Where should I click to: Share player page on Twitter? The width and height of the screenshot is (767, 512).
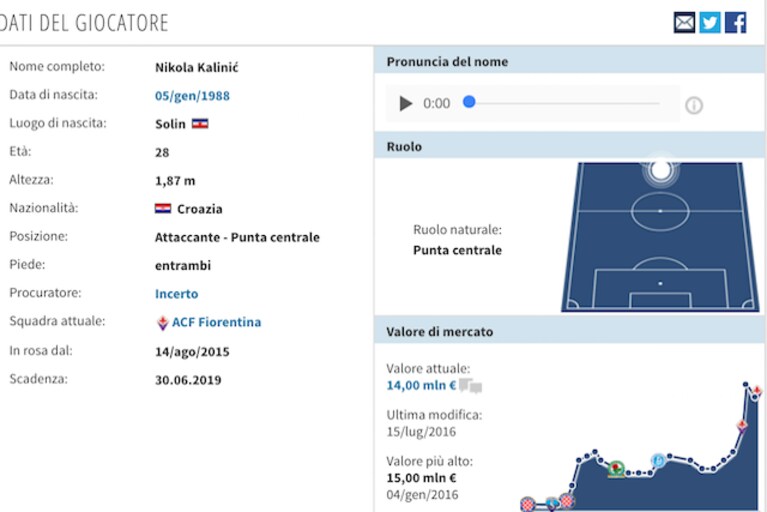(710, 22)
